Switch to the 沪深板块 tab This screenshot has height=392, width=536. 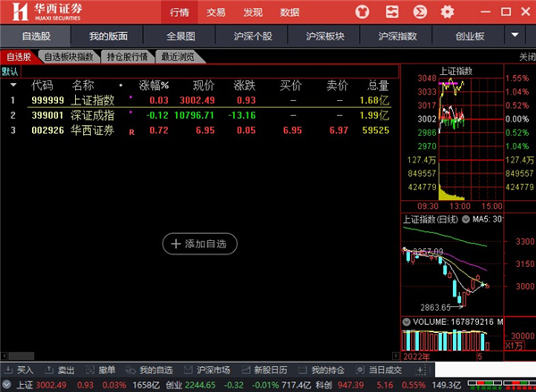(x=325, y=36)
